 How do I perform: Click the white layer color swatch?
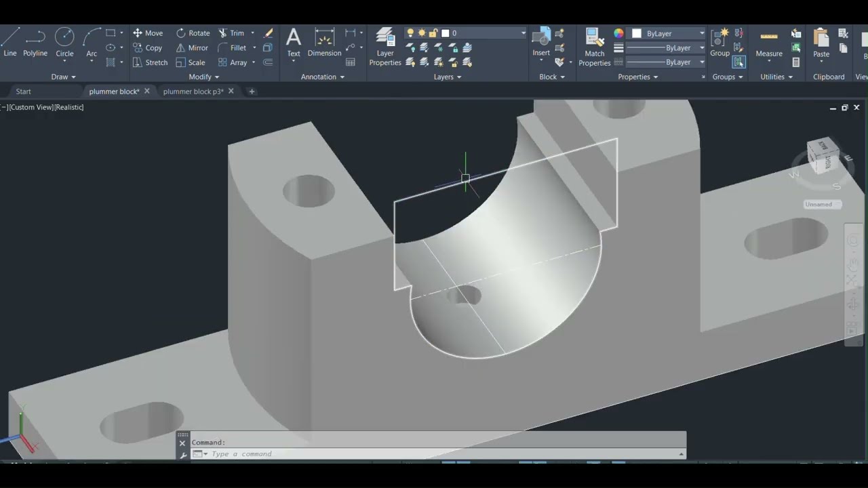click(446, 33)
